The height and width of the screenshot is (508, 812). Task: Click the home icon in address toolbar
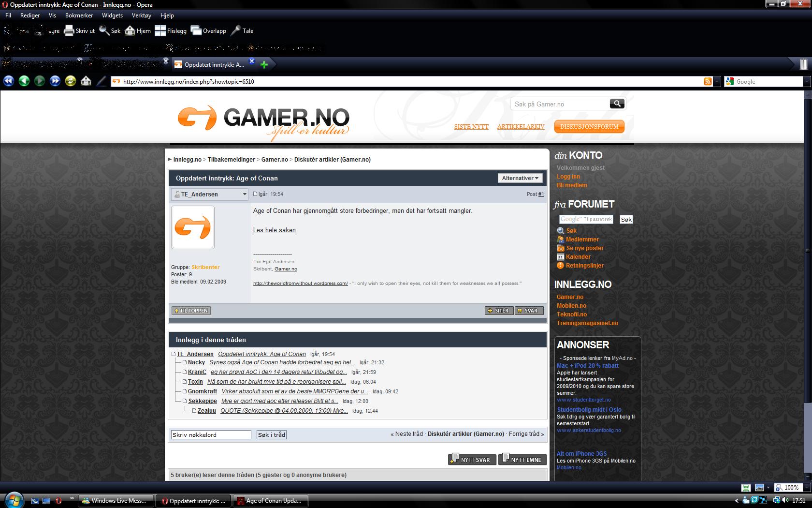tap(86, 81)
